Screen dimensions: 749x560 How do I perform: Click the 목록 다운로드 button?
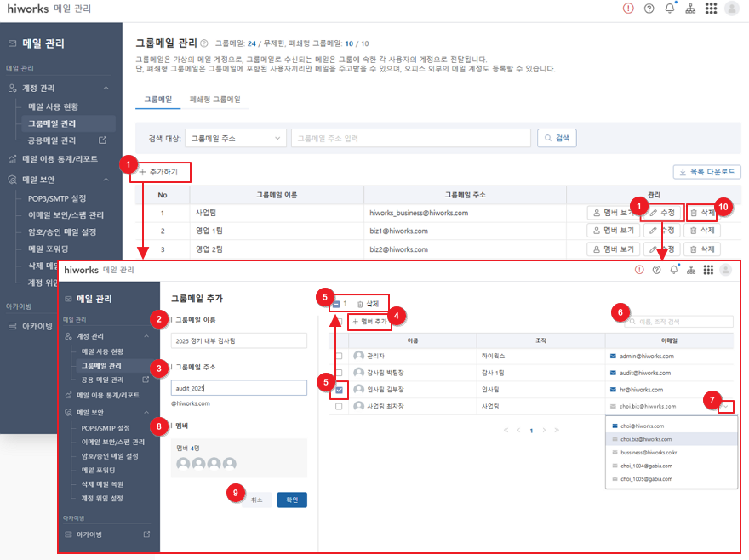click(706, 172)
